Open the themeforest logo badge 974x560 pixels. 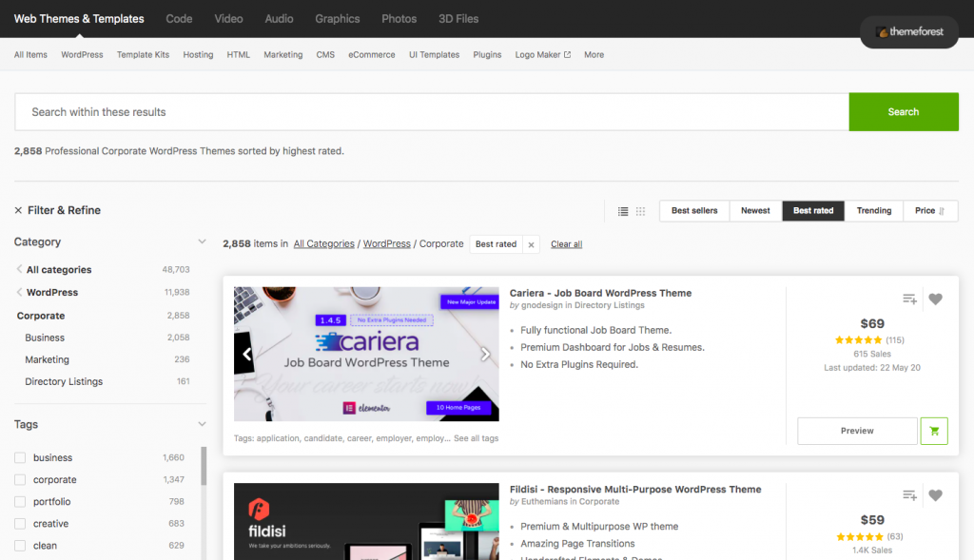point(909,31)
